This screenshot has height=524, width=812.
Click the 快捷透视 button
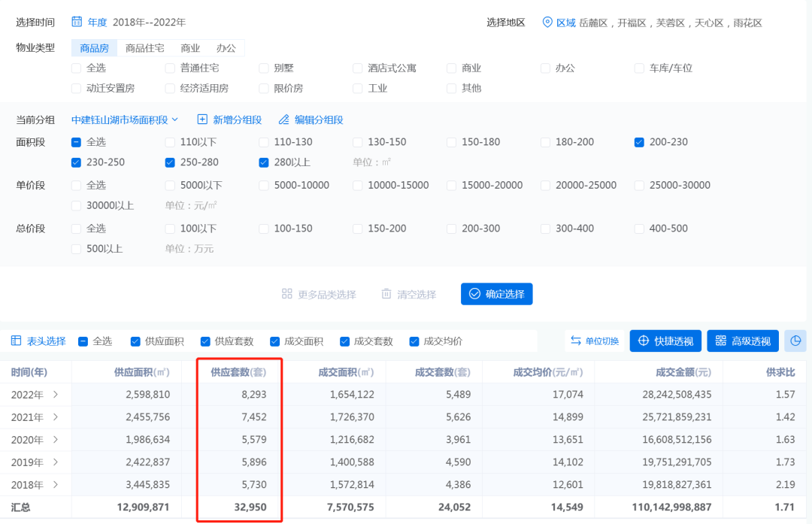[x=665, y=341]
